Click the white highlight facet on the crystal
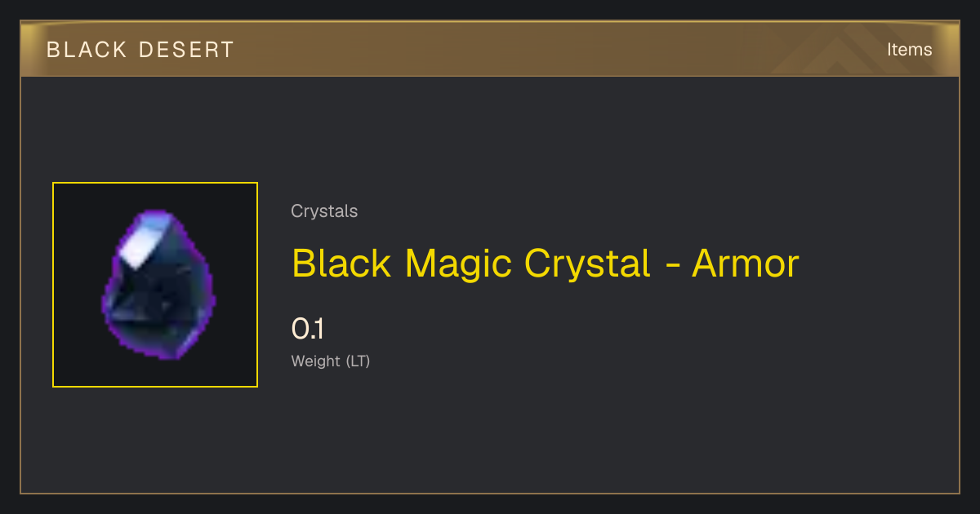This screenshot has height=514, width=980. pos(145,244)
